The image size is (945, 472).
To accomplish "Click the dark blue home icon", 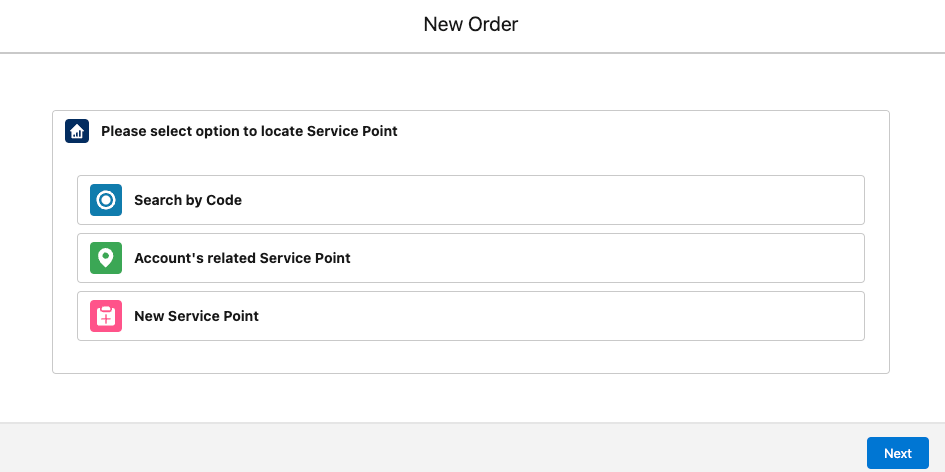I will 77,131.
